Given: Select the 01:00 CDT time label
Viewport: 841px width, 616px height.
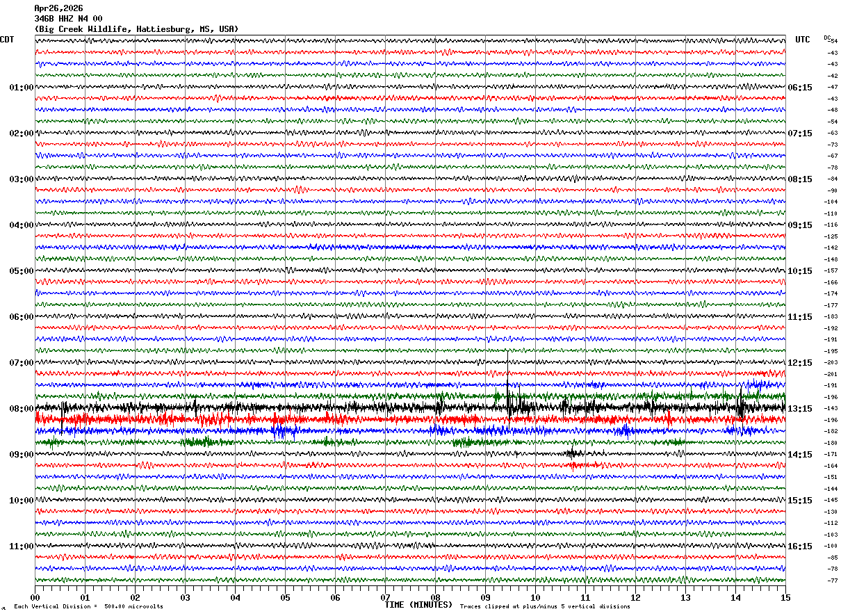Looking at the screenshot, I should pyautogui.click(x=22, y=88).
